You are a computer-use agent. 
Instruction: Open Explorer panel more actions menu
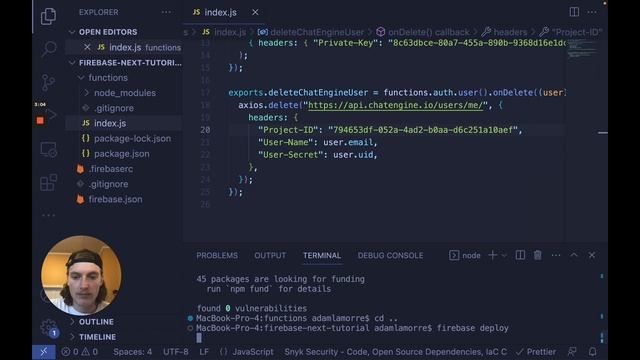166,12
